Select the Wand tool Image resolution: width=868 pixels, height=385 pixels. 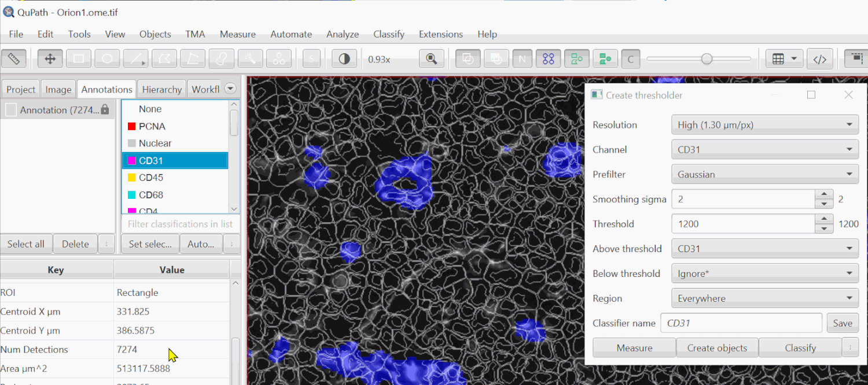pos(250,59)
